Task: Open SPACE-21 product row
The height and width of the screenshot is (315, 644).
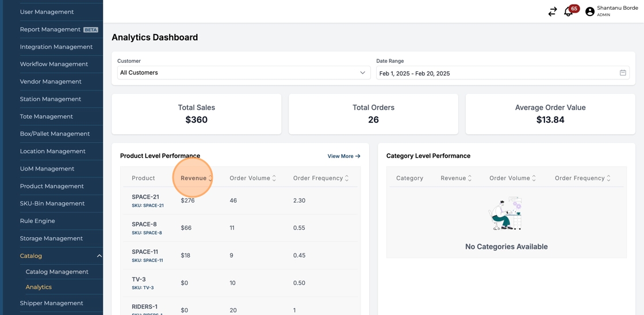Action: pos(145,197)
